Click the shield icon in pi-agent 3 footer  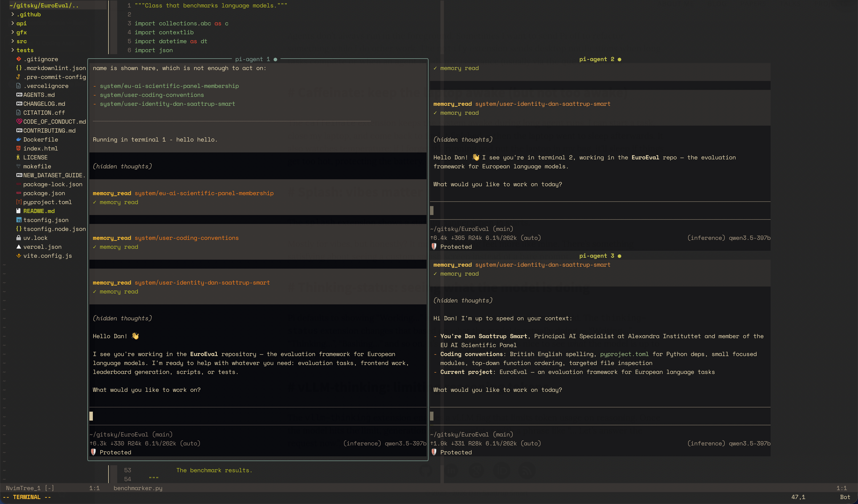(434, 452)
